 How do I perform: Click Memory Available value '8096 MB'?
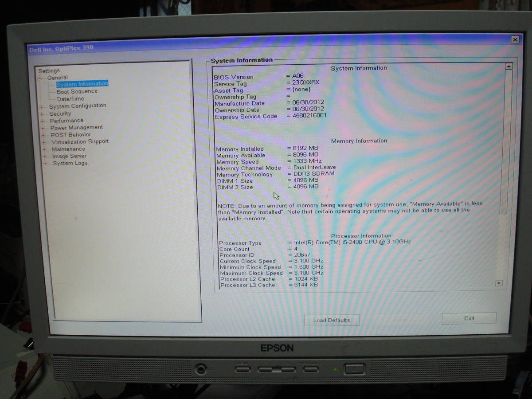tap(306, 154)
